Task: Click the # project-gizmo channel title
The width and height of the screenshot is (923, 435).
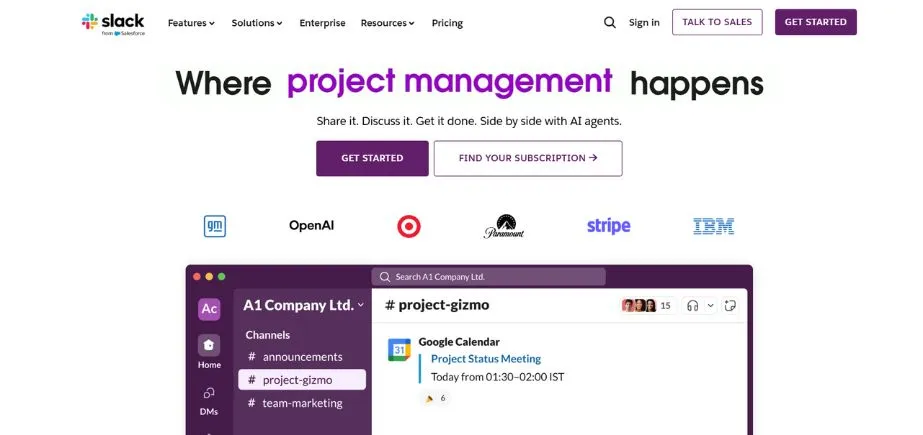Action: [x=437, y=305]
